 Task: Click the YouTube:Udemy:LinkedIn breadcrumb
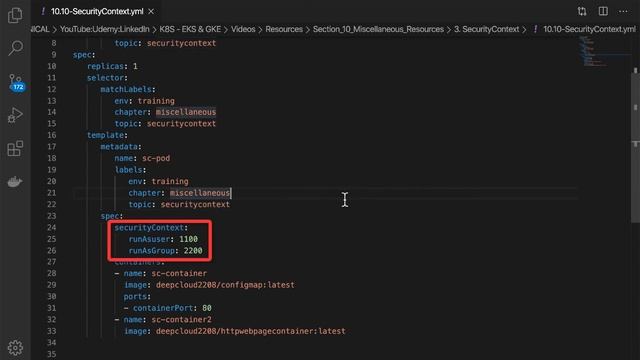(x=104, y=29)
